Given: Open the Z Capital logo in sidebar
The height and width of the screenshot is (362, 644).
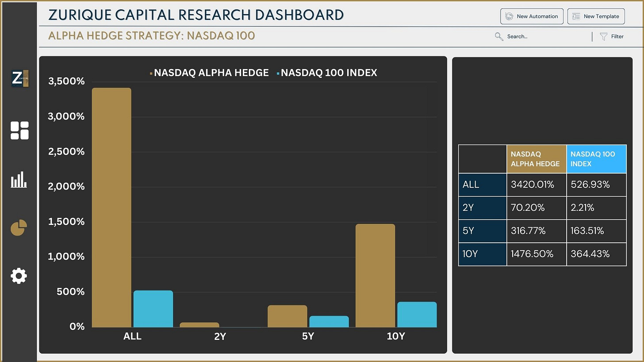Looking at the screenshot, I should [x=19, y=79].
